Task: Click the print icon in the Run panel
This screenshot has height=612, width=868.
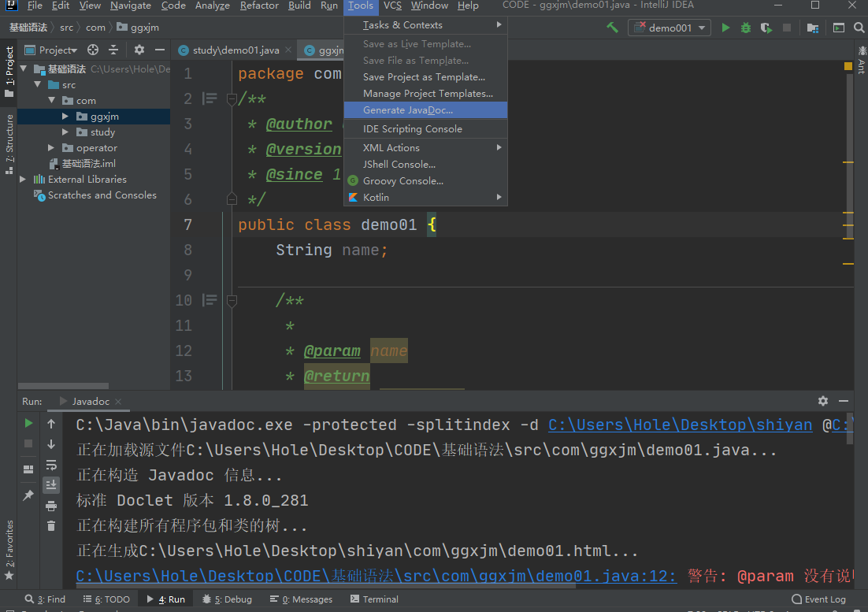Action: pos(51,505)
